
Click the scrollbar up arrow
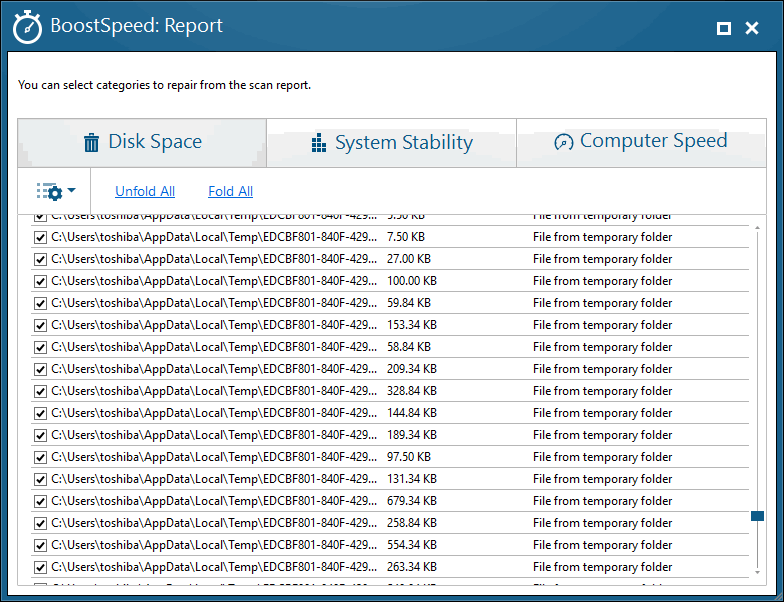click(757, 228)
